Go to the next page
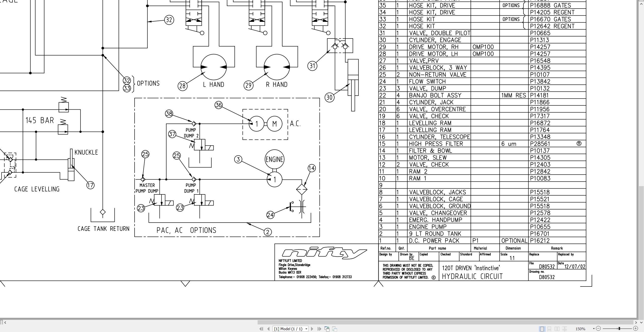 (x=312, y=329)
